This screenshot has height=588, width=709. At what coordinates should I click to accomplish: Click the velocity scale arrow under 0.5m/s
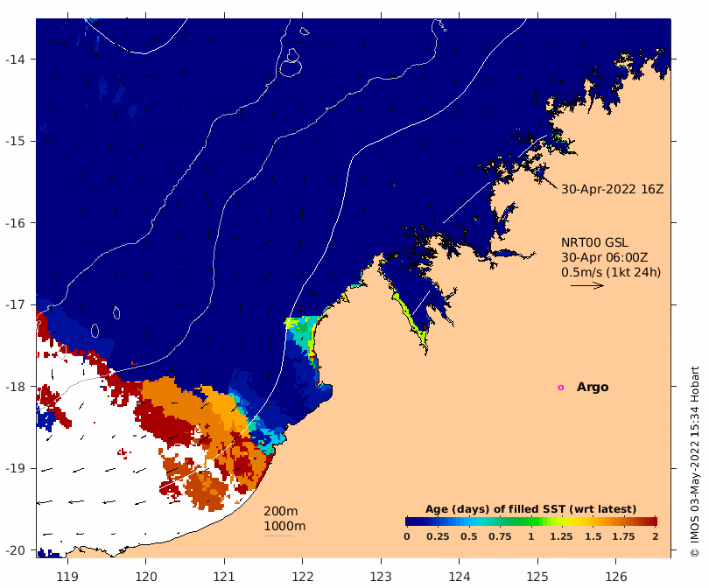pyautogui.click(x=587, y=285)
